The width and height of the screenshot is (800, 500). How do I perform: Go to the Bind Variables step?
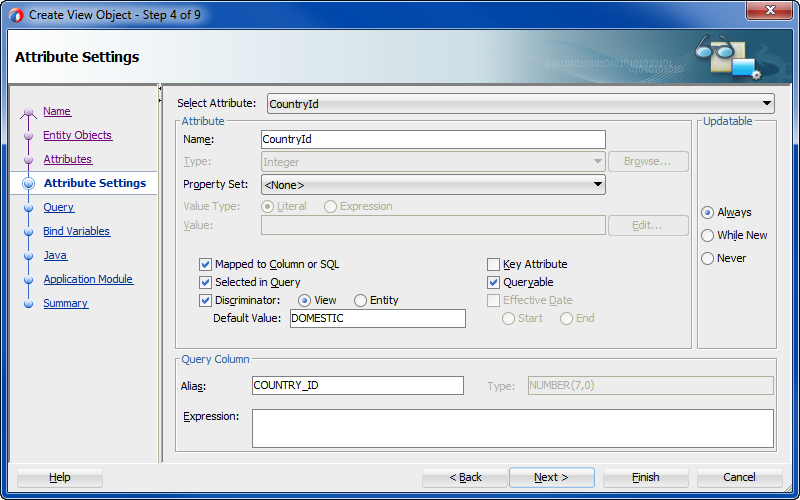click(x=77, y=231)
